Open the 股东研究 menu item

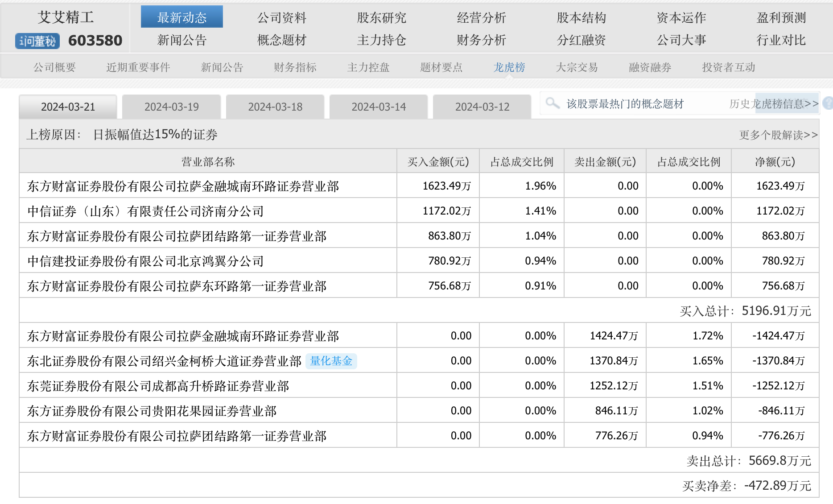[x=382, y=17]
